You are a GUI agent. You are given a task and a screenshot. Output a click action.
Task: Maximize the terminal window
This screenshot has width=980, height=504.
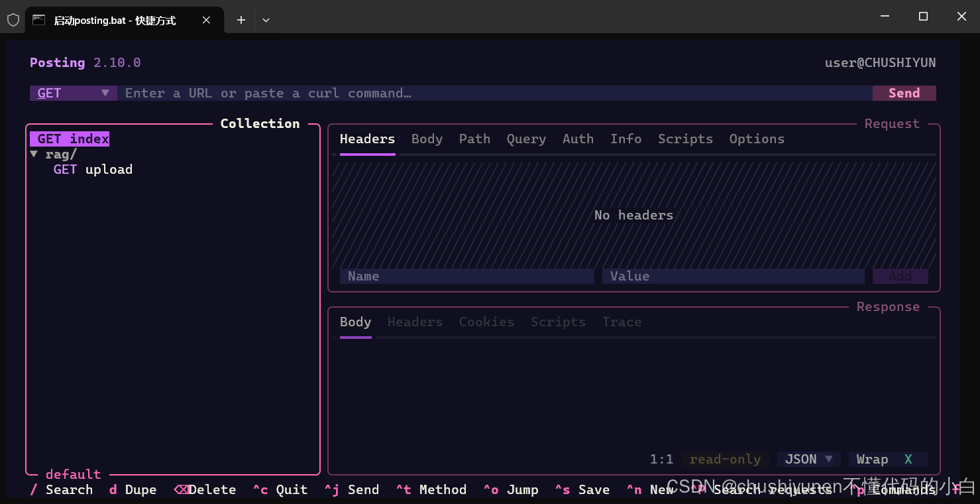(x=923, y=17)
